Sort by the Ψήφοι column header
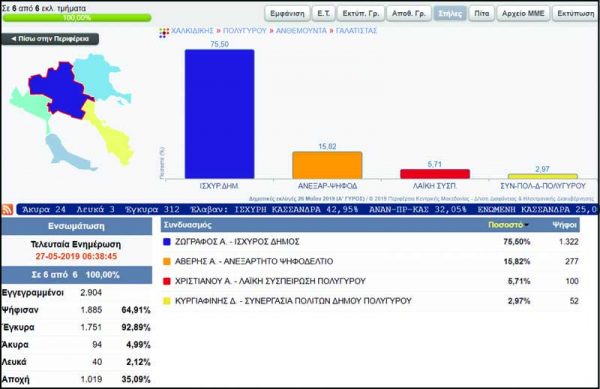This screenshot has height=389, width=600. click(564, 225)
